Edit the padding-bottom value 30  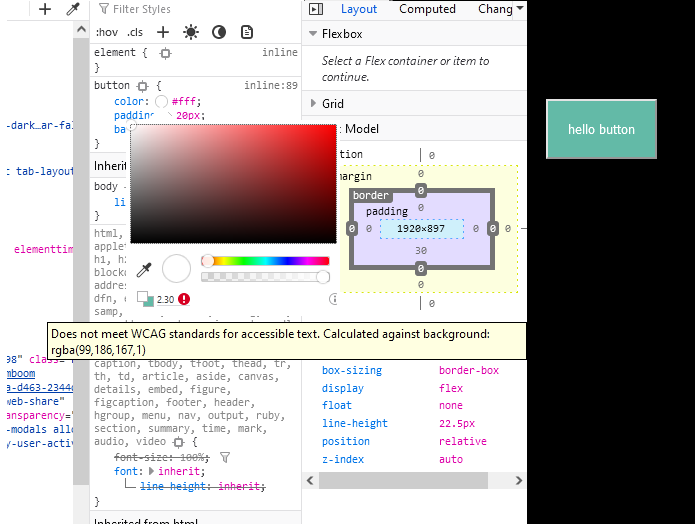[x=421, y=251]
